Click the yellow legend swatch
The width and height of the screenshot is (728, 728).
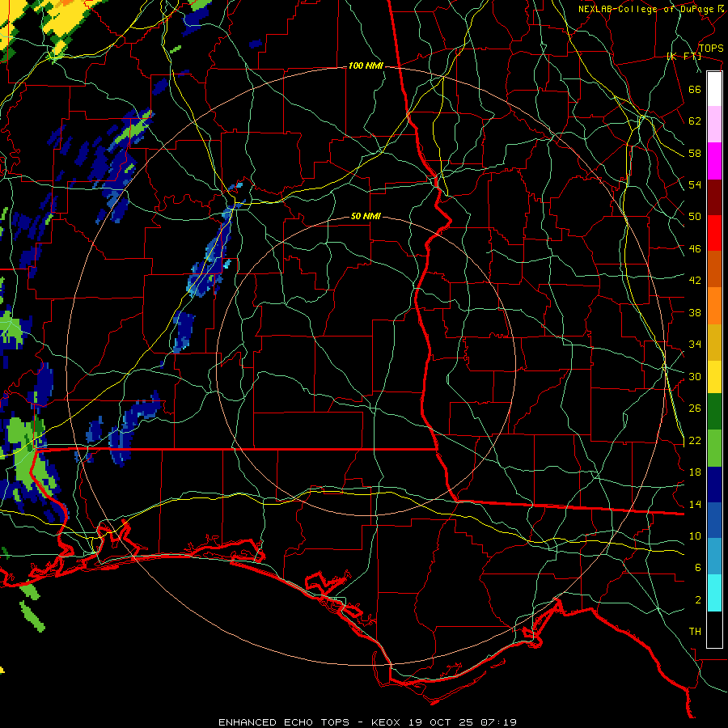tap(714, 376)
